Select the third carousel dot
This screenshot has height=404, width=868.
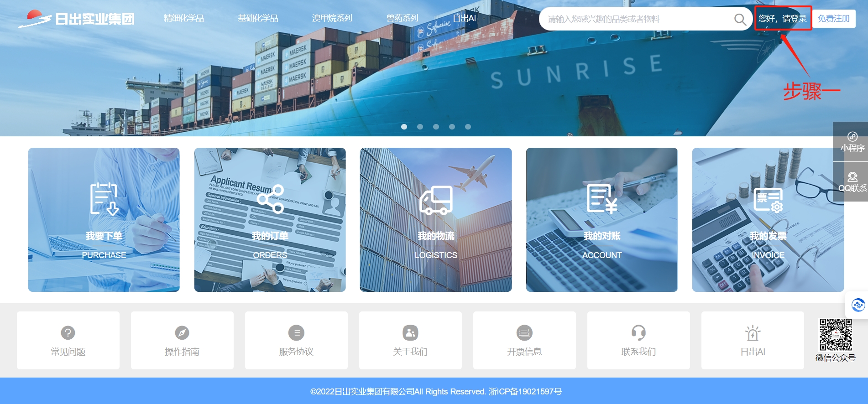point(436,127)
